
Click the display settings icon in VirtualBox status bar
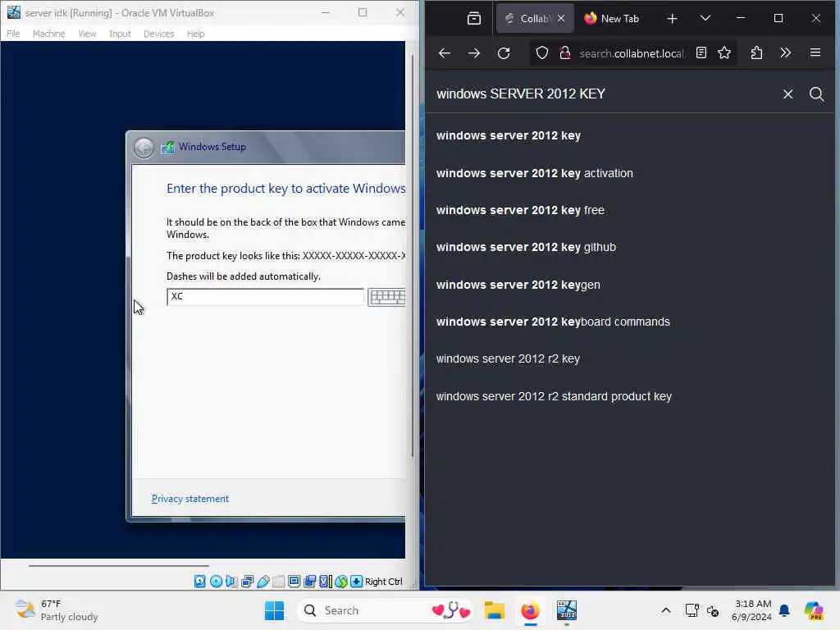294,582
